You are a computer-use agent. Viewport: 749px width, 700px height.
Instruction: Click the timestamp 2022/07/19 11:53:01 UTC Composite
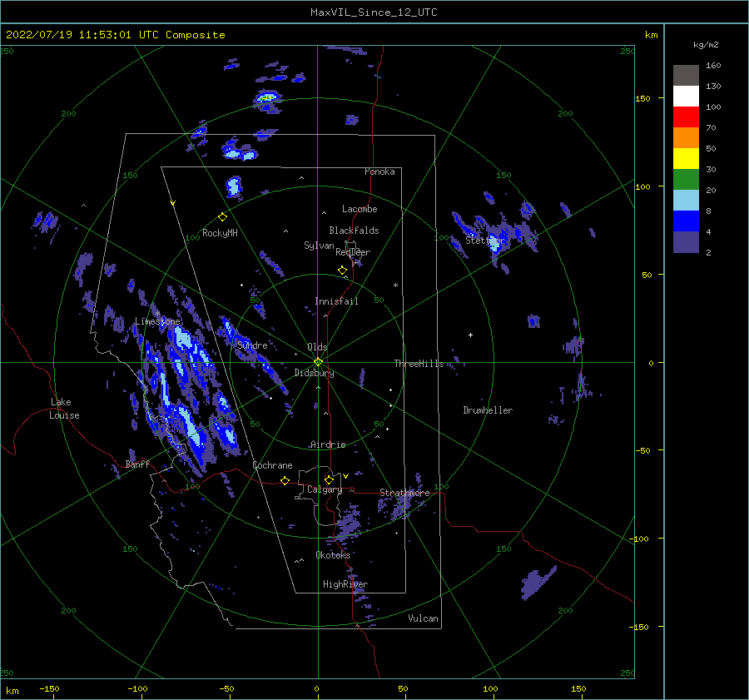click(x=116, y=35)
